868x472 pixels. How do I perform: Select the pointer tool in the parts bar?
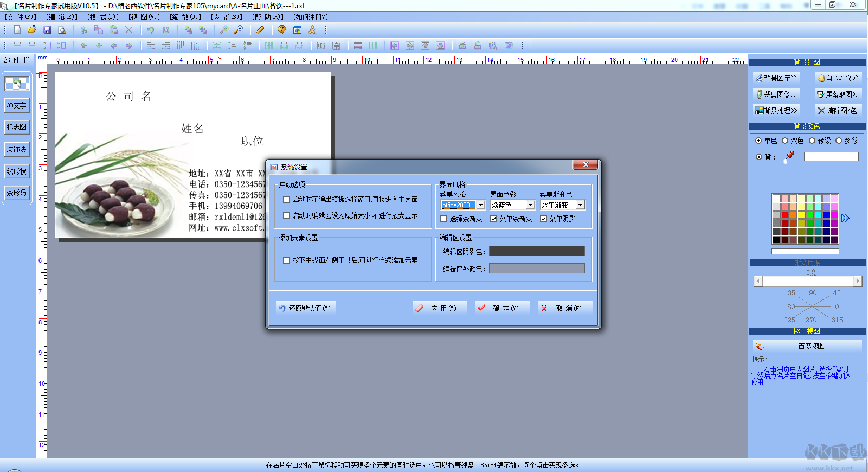[17, 84]
